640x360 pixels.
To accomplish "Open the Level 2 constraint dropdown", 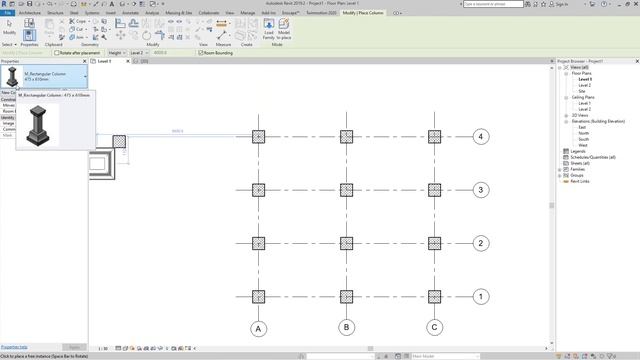I will point(139,53).
